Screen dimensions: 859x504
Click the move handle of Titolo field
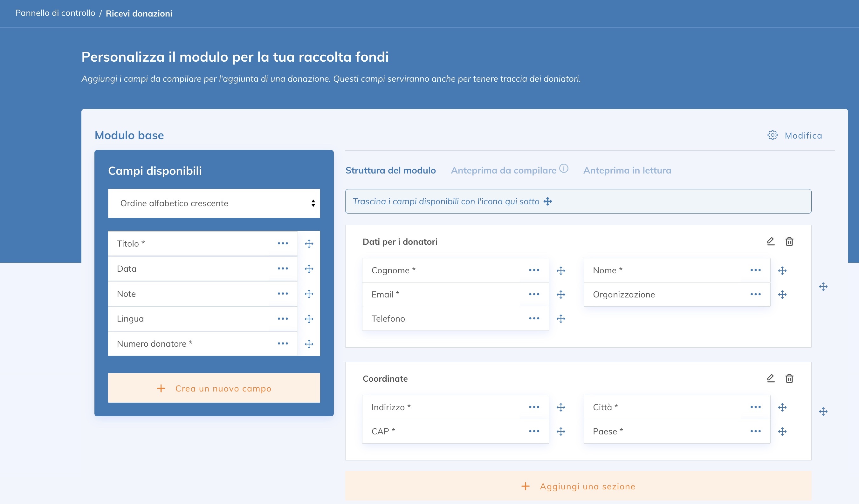(x=309, y=244)
